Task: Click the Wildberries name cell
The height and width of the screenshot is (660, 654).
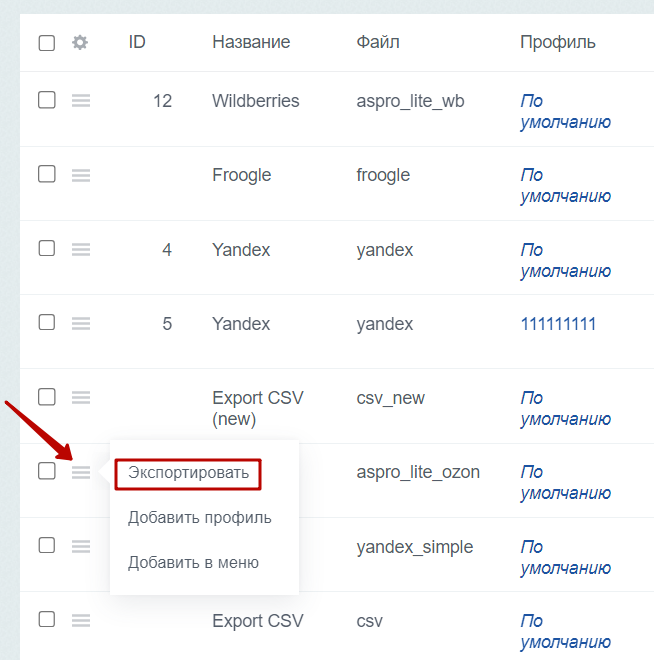Action: click(x=256, y=101)
